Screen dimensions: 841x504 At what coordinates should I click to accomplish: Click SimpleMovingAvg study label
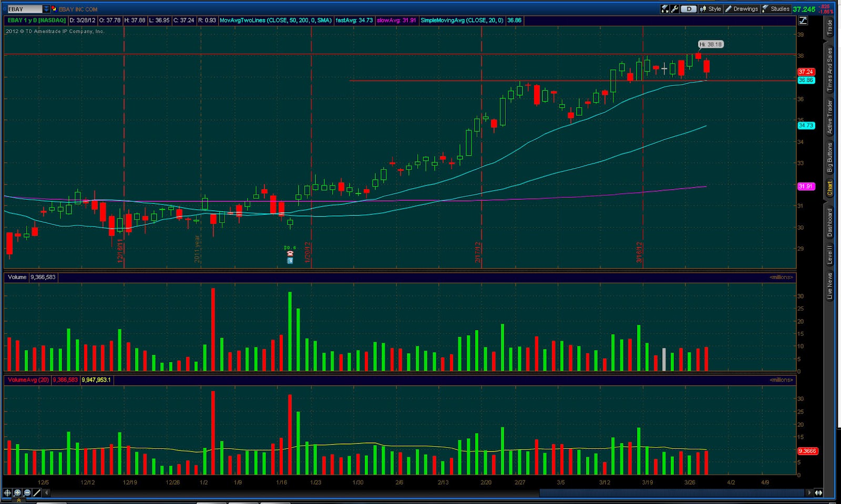[462, 20]
